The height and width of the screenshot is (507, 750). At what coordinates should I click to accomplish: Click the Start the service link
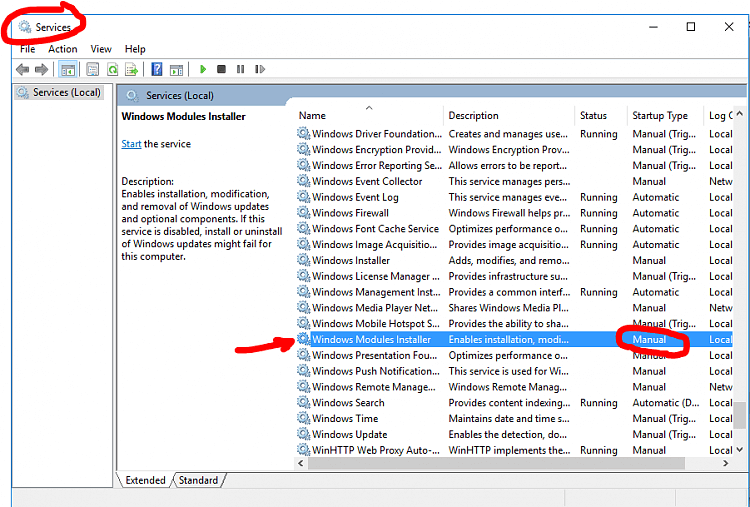[x=131, y=144]
